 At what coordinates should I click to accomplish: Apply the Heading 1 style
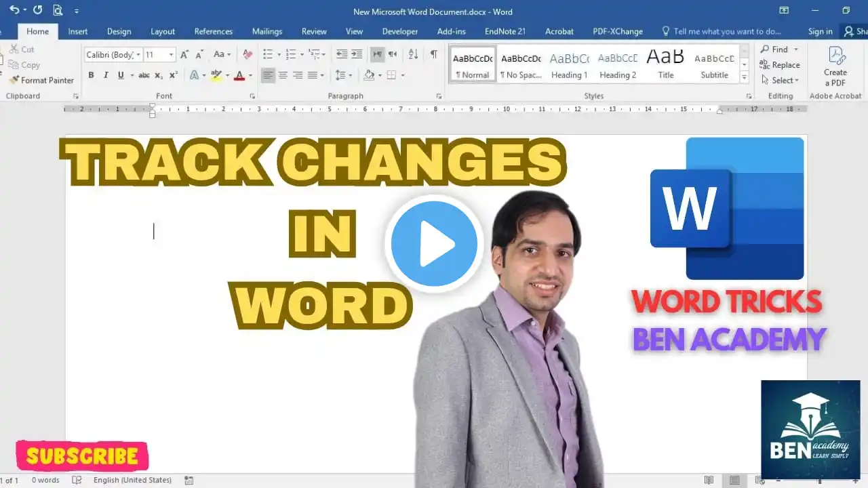pos(570,64)
